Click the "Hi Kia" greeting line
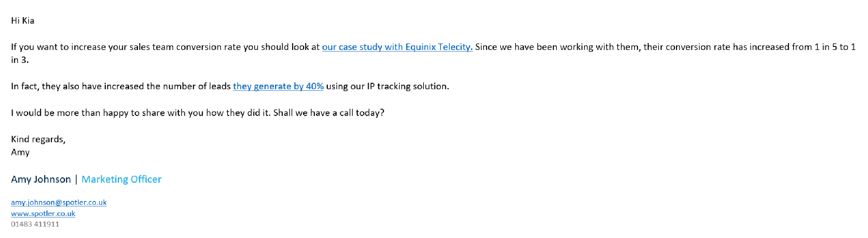868x238 pixels. [23, 21]
